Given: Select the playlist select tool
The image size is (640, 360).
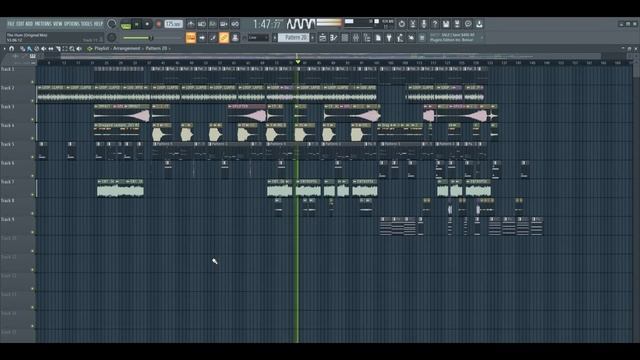Looking at the screenshot, I should tap(65, 49).
